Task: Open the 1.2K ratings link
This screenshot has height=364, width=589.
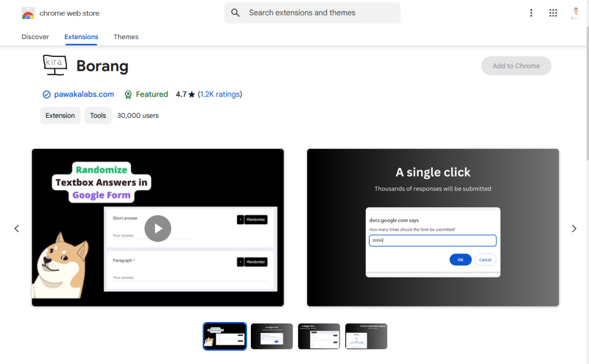Action: click(220, 94)
